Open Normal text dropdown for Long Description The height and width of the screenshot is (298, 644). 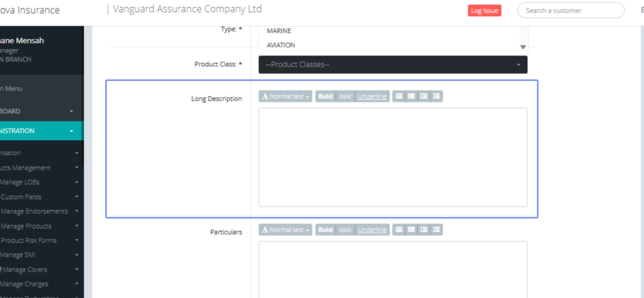286,96
